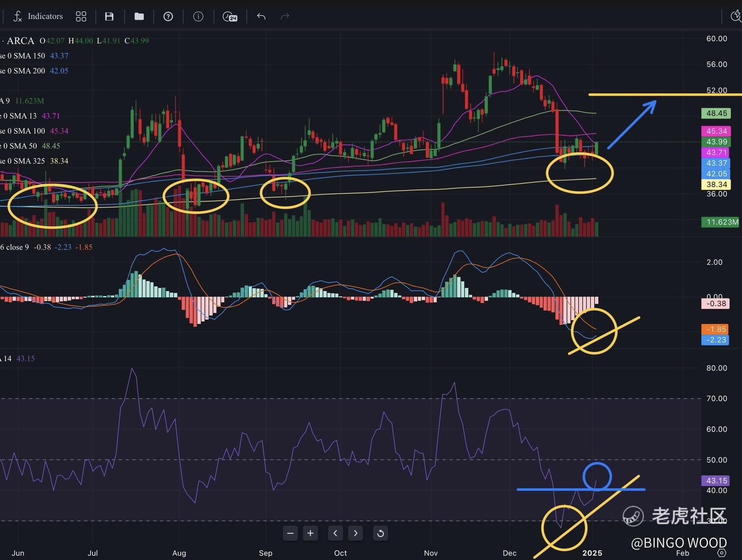Open the indicator templates grid icon
This screenshot has width=742, height=560.
pos(81,16)
